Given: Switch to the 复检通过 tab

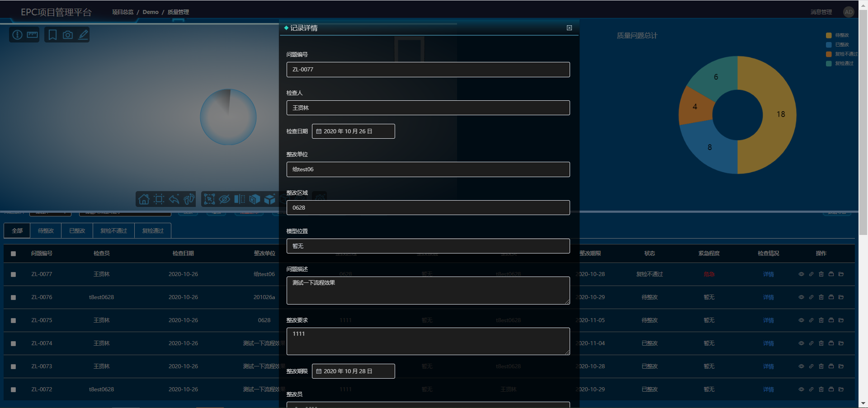Looking at the screenshot, I should tap(153, 231).
